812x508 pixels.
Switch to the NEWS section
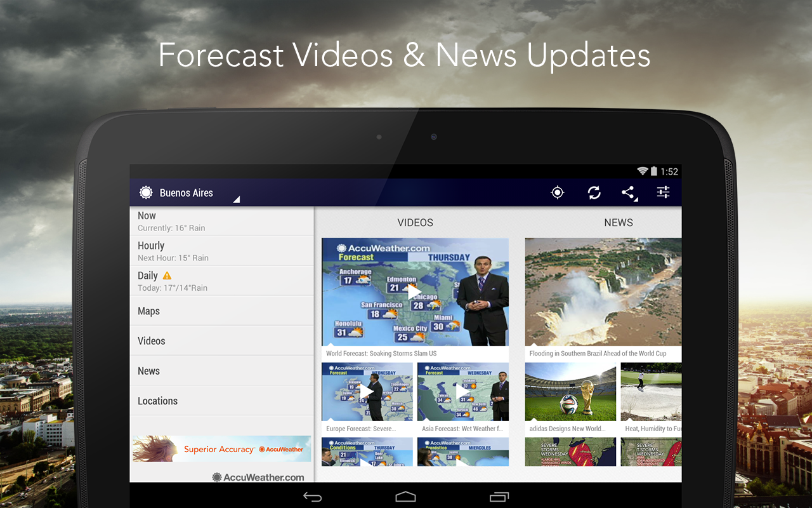[x=619, y=222]
